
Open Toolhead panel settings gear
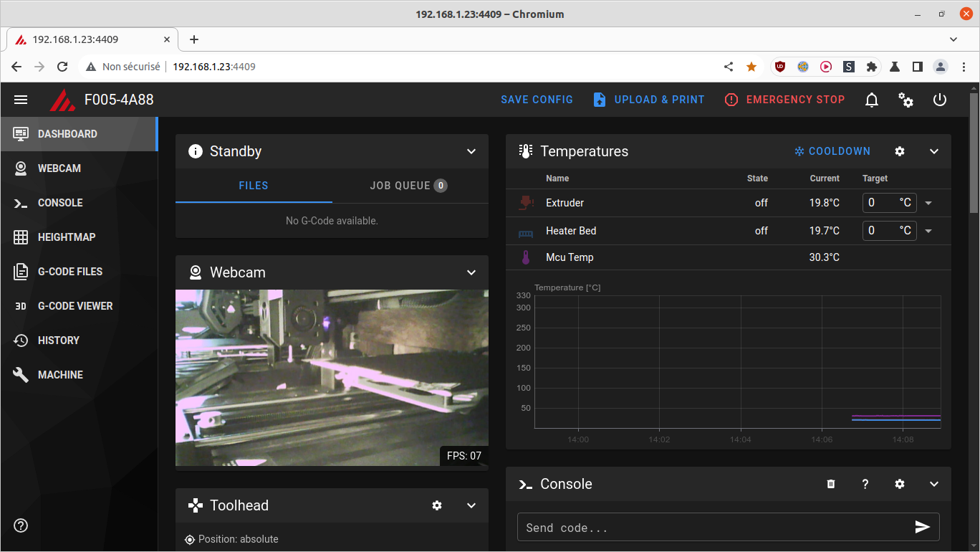(x=437, y=505)
